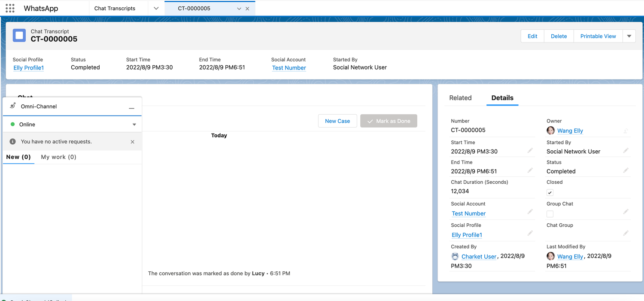Toggle the Group Chat checkbox
This screenshot has width=644, height=301.
pos(550,214)
